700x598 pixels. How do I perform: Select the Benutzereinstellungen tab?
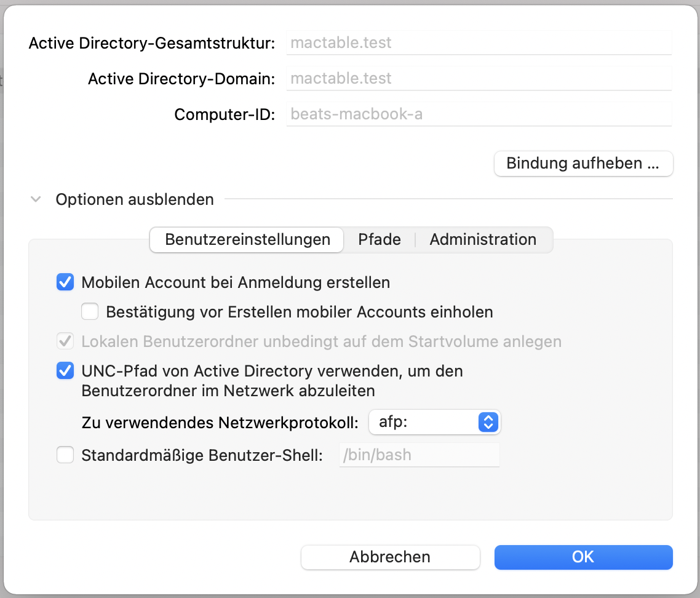click(x=247, y=239)
